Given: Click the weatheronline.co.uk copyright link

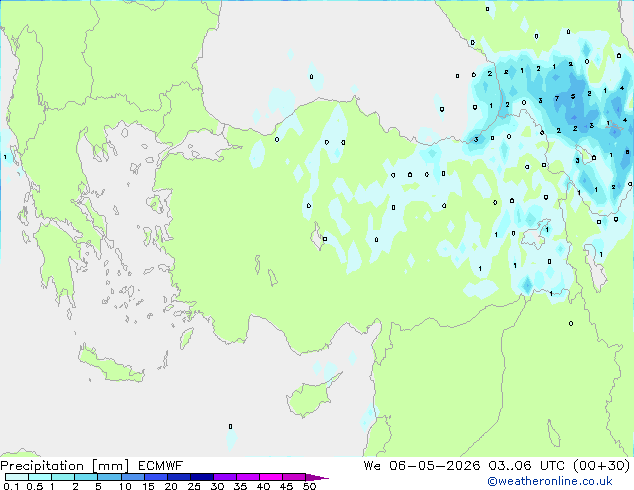Looking at the screenshot, I should [550, 481].
